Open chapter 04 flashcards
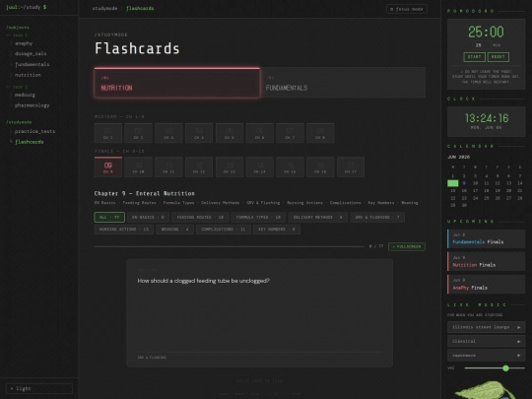The width and height of the screenshot is (532, 399). [199, 133]
